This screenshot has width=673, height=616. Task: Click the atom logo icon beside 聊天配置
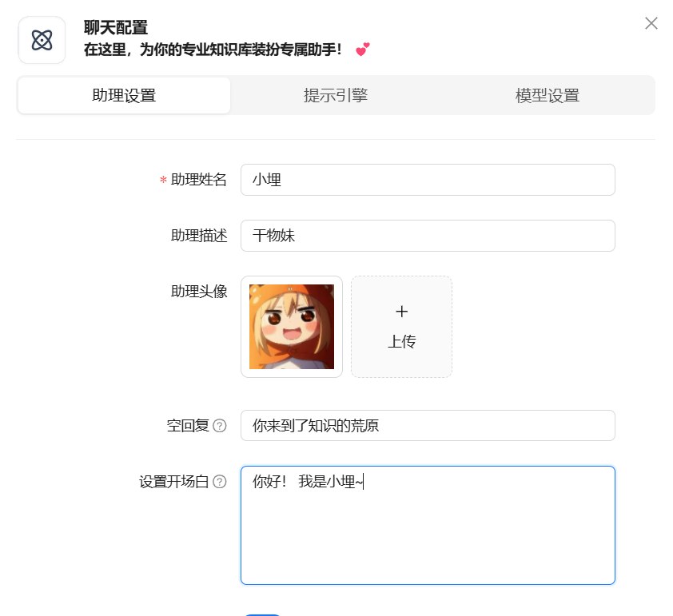[x=42, y=40]
